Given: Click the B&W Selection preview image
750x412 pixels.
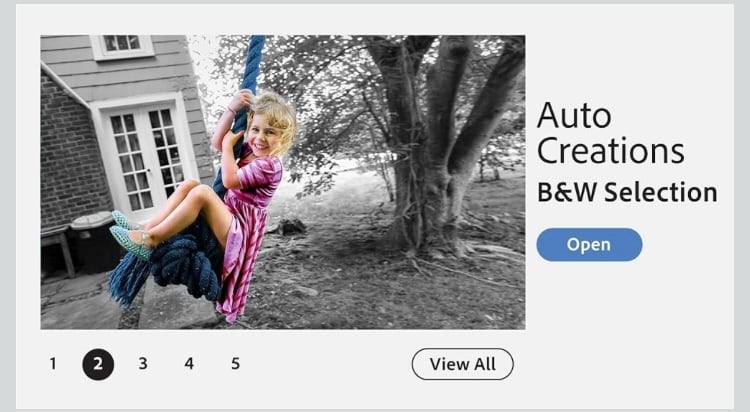Looking at the screenshot, I should click(x=283, y=182).
